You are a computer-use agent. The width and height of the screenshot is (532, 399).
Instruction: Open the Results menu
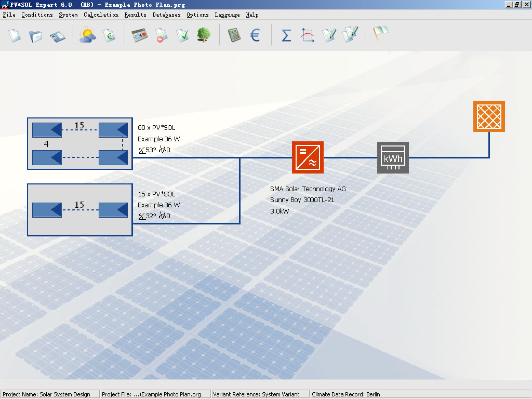pyautogui.click(x=136, y=15)
